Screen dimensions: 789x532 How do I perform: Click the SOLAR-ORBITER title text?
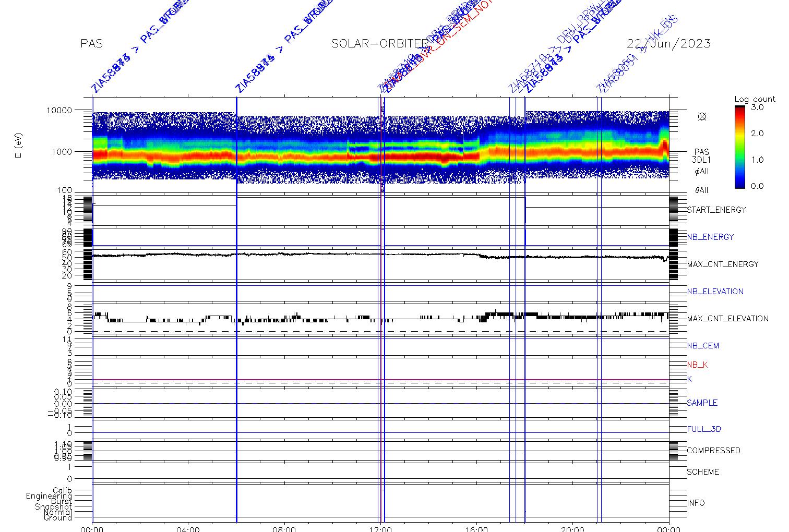pos(380,44)
